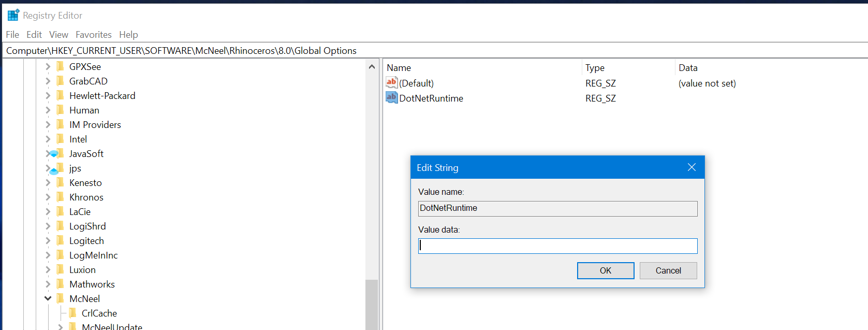Expand the Luxion registry key
The width and height of the screenshot is (868, 330).
pos(48,269)
